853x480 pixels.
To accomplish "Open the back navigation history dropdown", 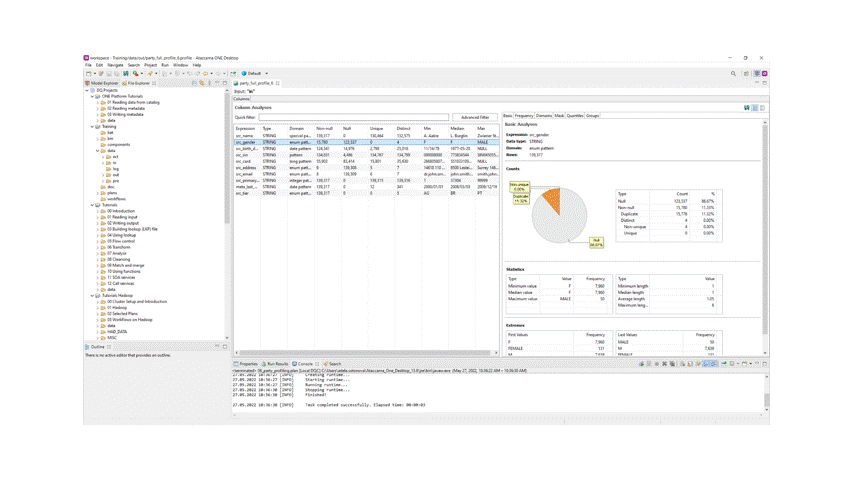I will [212, 73].
